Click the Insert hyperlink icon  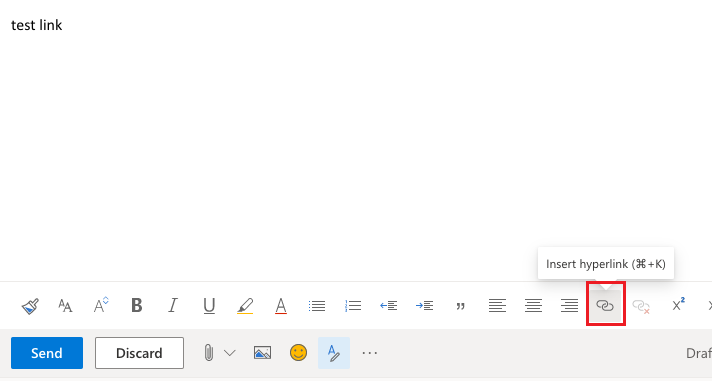coord(605,306)
